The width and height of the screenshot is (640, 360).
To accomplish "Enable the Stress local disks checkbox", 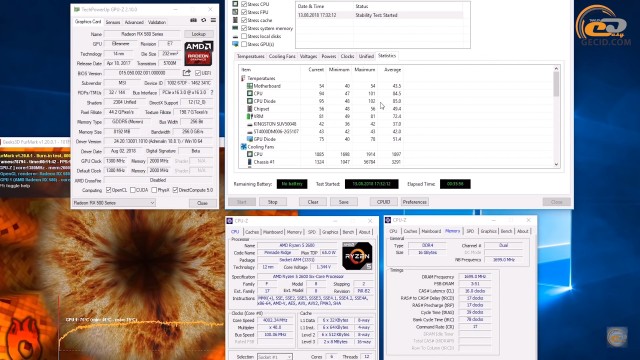I will tap(244, 36).
